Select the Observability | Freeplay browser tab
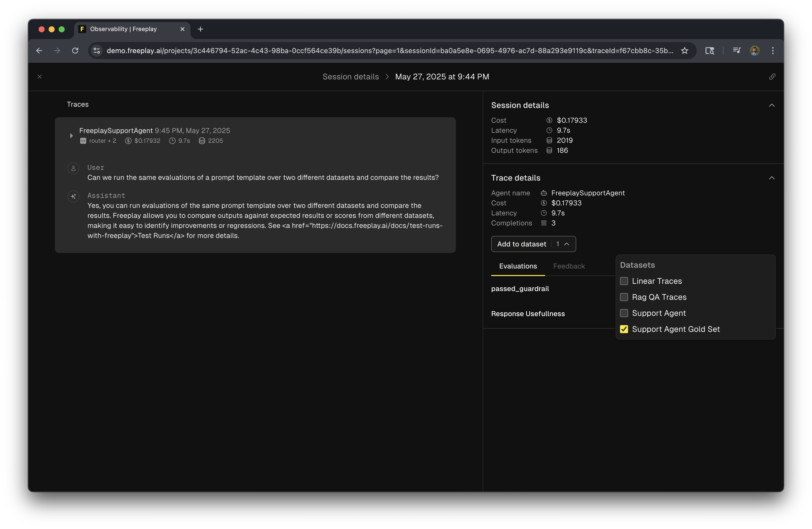 (x=132, y=29)
